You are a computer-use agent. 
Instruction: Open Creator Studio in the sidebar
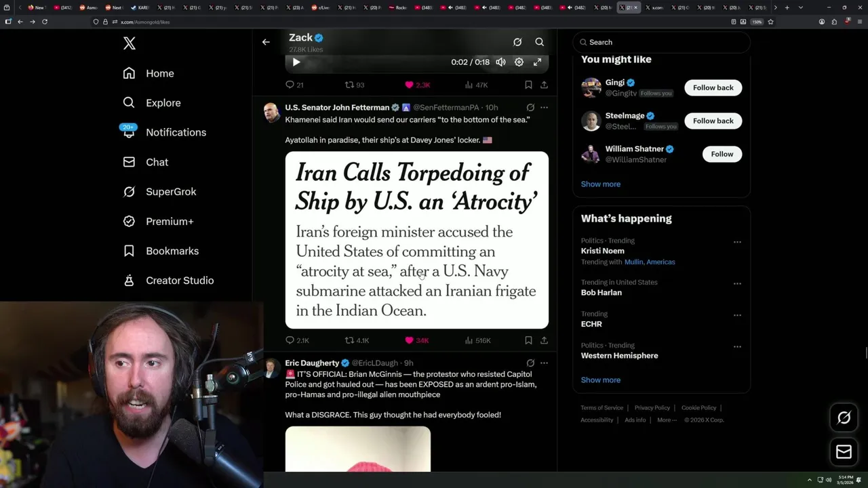[168, 281]
